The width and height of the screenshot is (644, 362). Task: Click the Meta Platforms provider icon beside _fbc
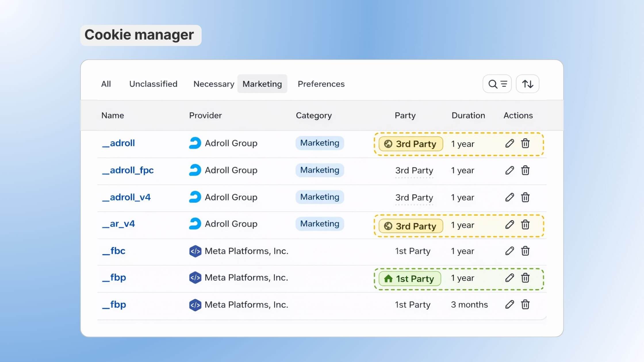pos(195,251)
